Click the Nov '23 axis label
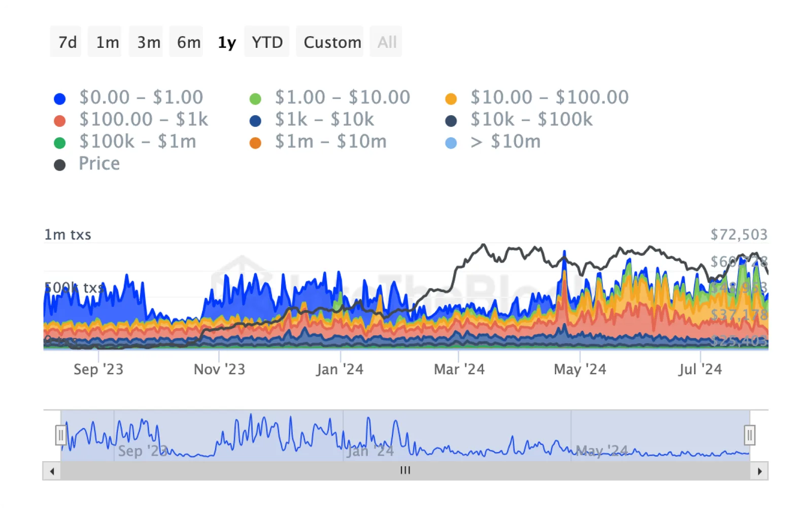 pyautogui.click(x=219, y=370)
